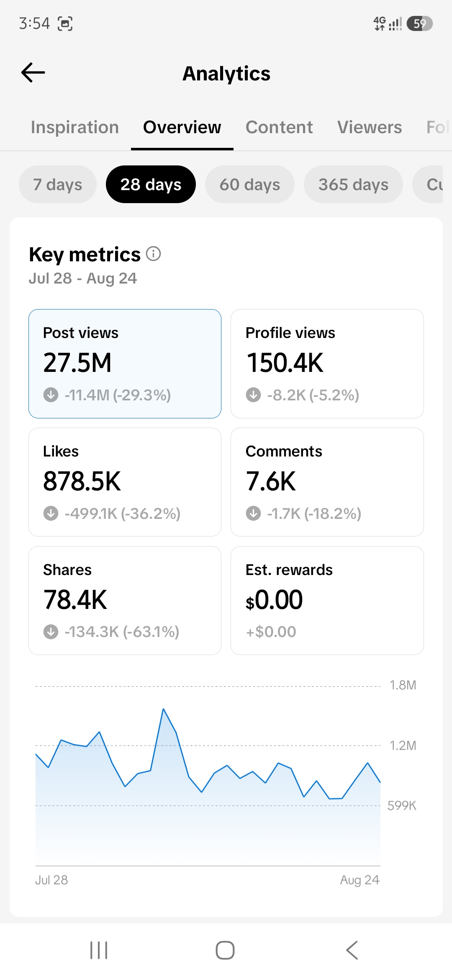The width and height of the screenshot is (452, 980).
Task: Tap the highest peak on the views chart
Action: tap(163, 709)
